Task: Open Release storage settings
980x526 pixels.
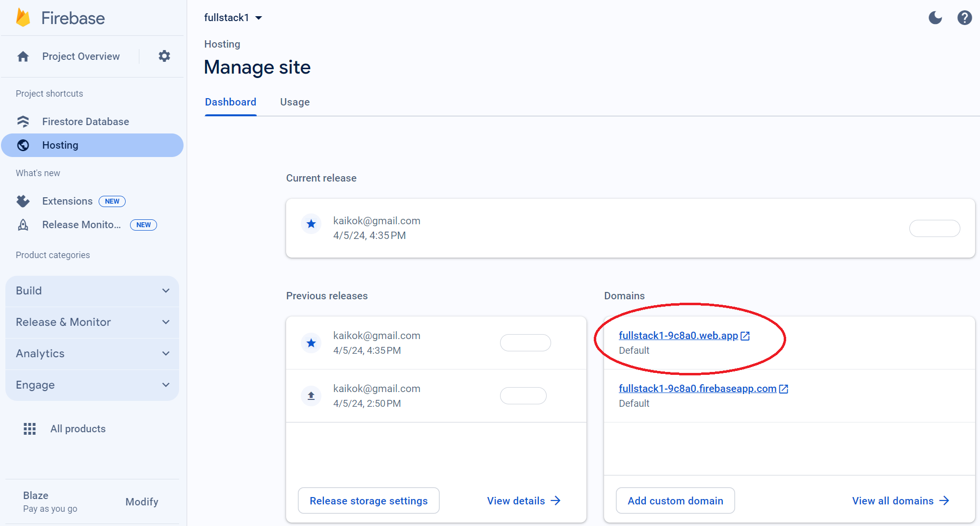Action: pos(369,500)
